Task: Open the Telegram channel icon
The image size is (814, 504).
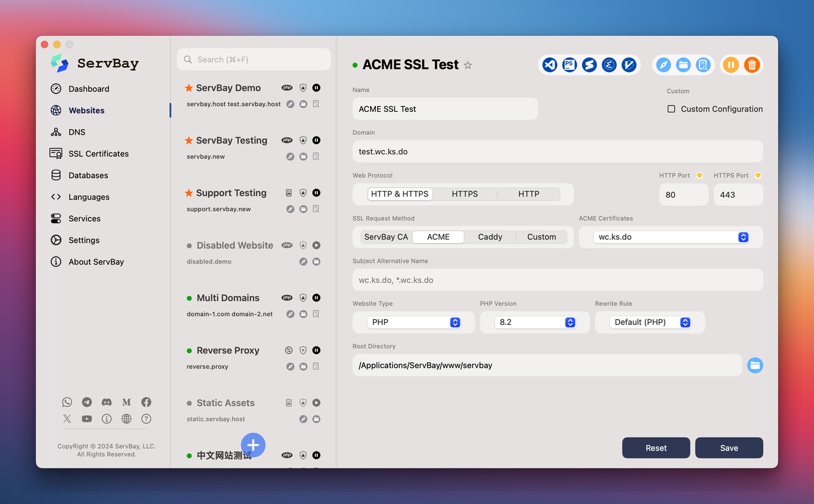Action: click(x=87, y=402)
